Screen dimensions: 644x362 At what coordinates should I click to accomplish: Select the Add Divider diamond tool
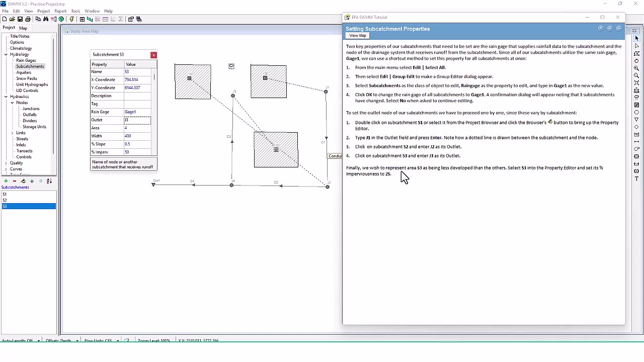click(636, 128)
